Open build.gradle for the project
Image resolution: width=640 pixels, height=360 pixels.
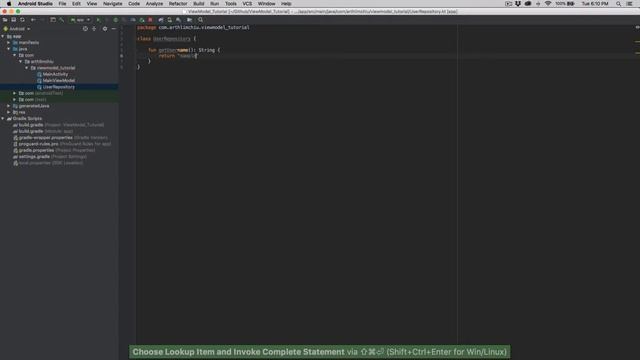click(58, 125)
